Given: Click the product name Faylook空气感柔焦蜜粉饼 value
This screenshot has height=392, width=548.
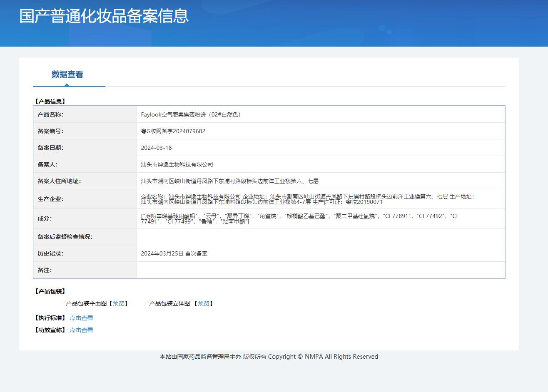Looking at the screenshot, I should pos(191,114).
